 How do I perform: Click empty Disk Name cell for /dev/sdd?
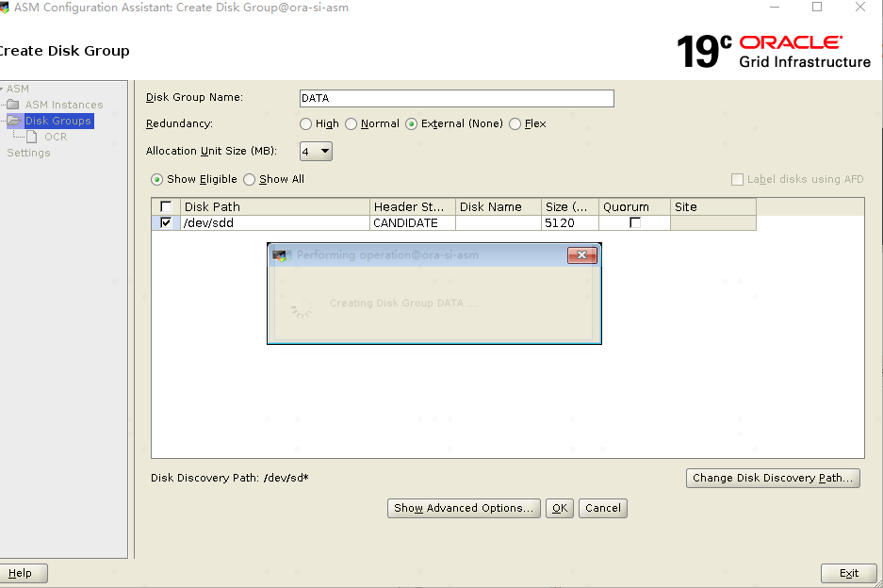[x=498, y=223]
